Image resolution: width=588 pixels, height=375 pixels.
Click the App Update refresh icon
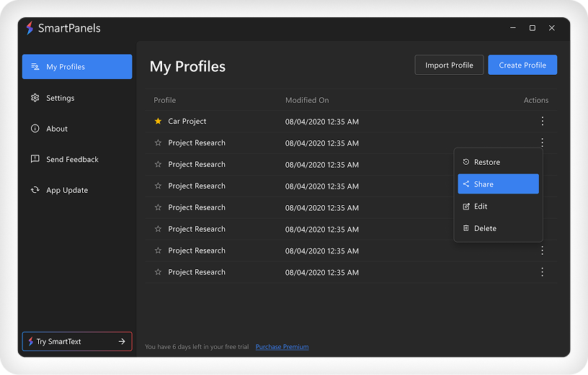(x=35, y=190)
